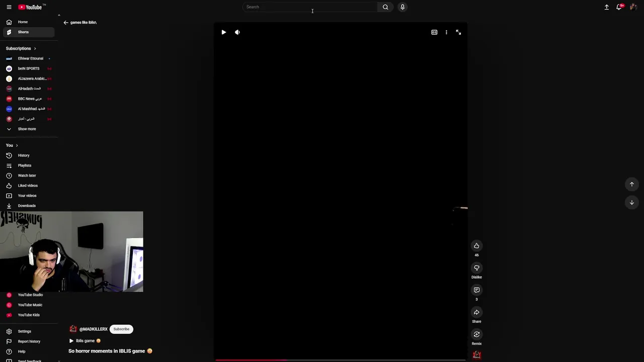Remix this Short
Viewport: 644px width, 362px height.
[x=476, y=334]
